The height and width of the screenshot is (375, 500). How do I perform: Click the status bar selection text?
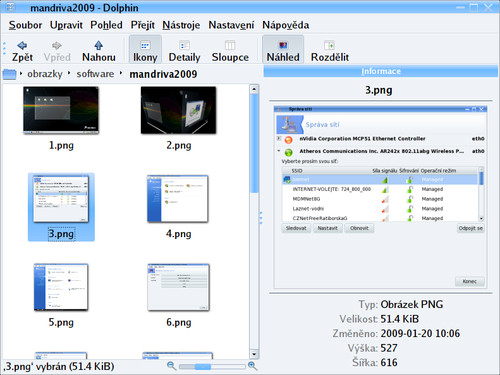pyautogui.click(x=59, y=366)
